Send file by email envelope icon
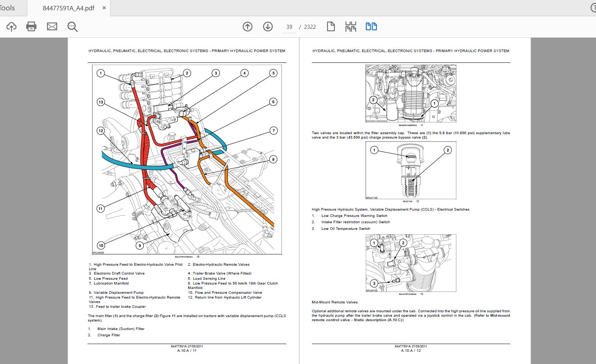The image size is (596, 364). pyautogui.click(x=52, y=27)
